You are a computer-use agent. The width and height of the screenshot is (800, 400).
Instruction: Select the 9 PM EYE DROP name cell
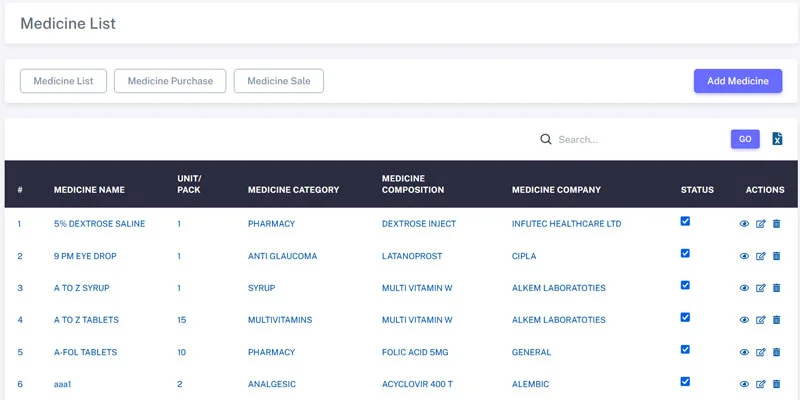click(85, 256)
